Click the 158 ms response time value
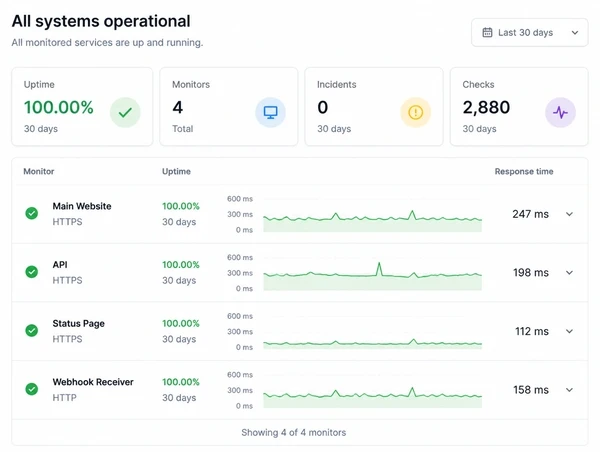600x452 pixels. [x=531, y=390]
